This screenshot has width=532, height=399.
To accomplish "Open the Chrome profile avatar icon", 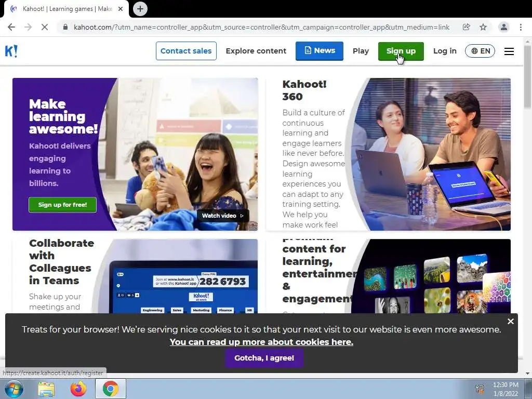I will [x=504, y=27].
